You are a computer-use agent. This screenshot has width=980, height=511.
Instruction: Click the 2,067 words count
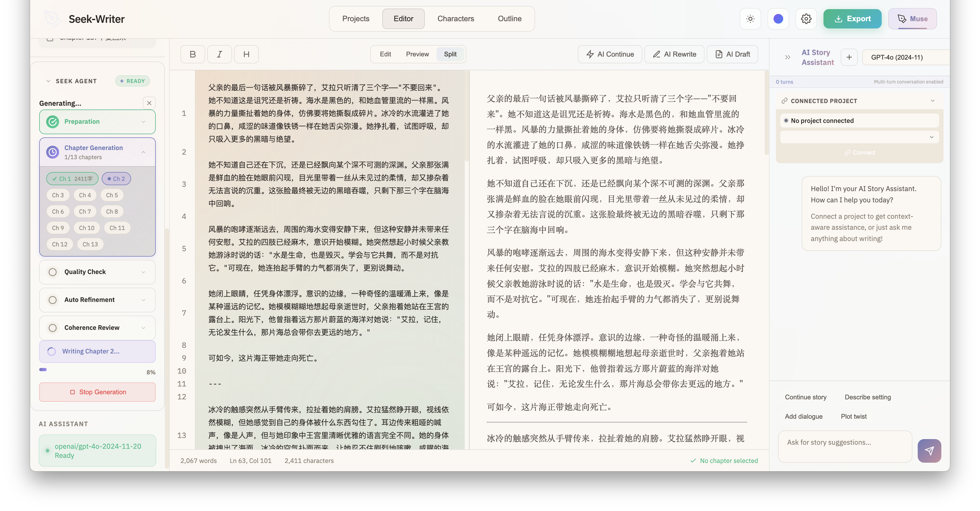(198, 461)
